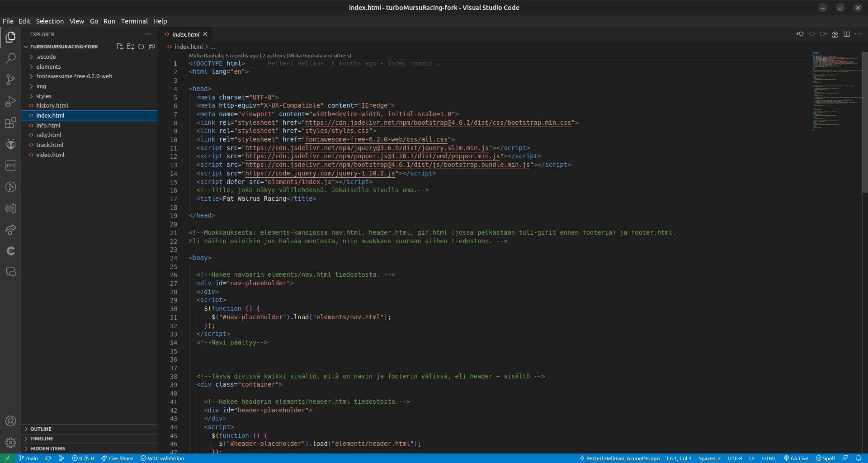Open the Selection menu

(50, 21)
